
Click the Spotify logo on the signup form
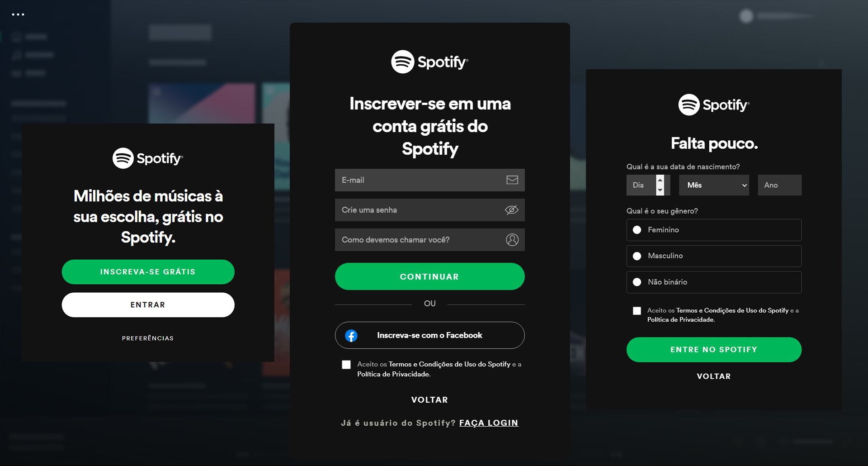(x=429, y=62)
